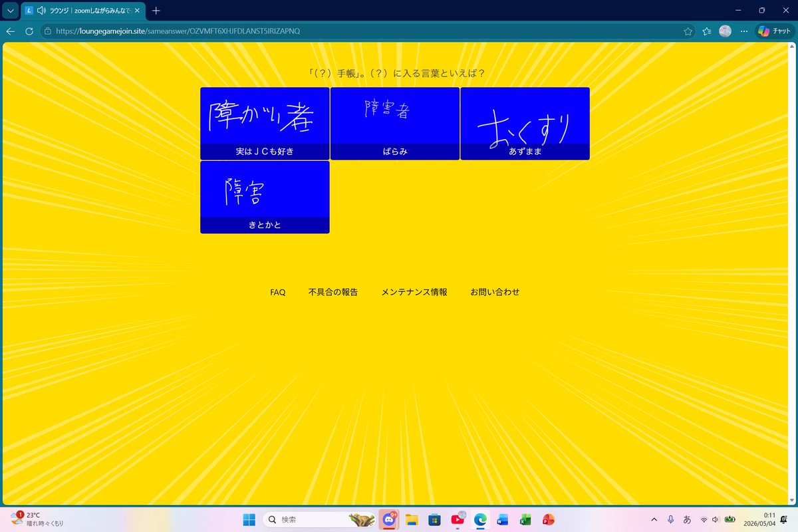
Task: Open PowerPoint from the taskbar
Action: point(548,519)
